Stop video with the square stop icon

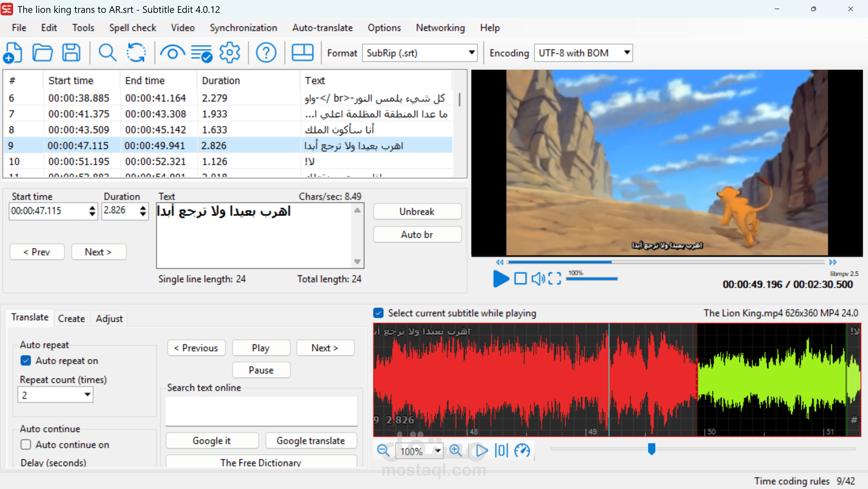(x=520, y=279)
